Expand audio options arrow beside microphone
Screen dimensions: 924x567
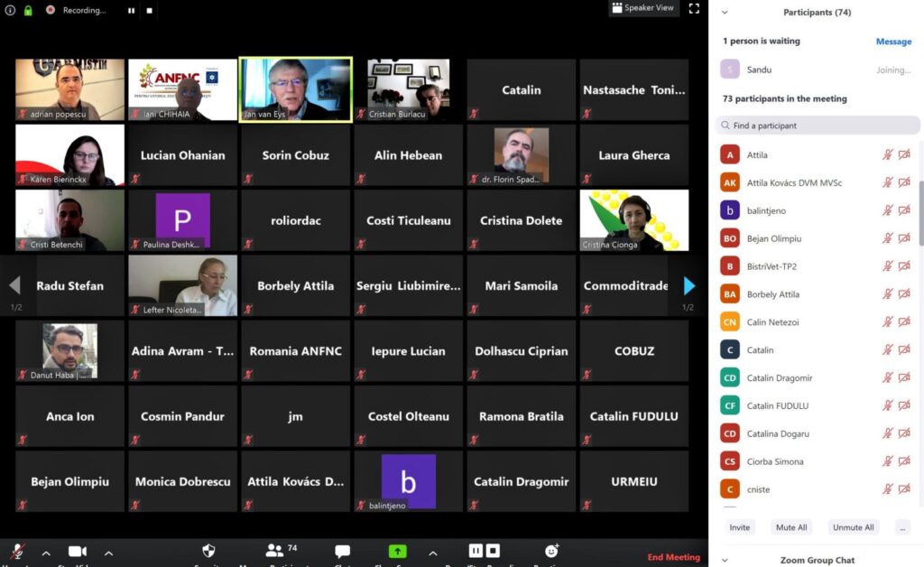click(46, 553)
